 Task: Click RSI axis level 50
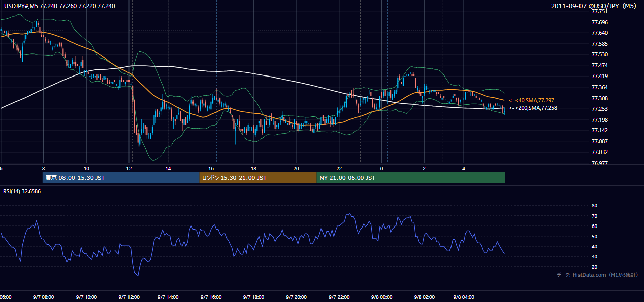[x=594, y=236]
